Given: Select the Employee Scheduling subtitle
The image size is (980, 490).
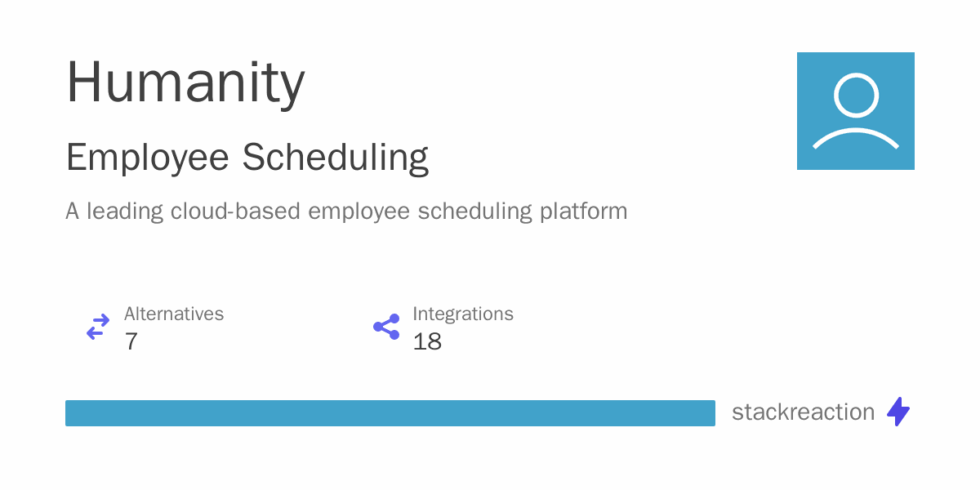Looking at the screenshot, I should pyautogui.click(x=247, y=158).
